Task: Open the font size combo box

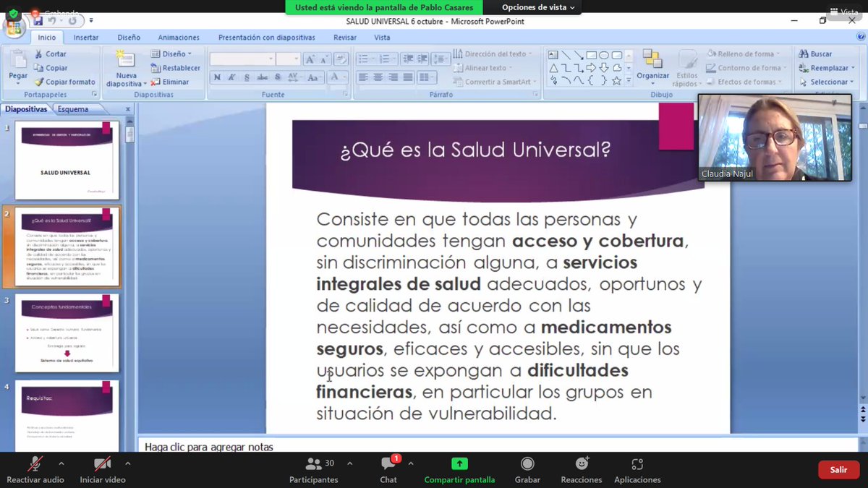Action: click(288, 59)
